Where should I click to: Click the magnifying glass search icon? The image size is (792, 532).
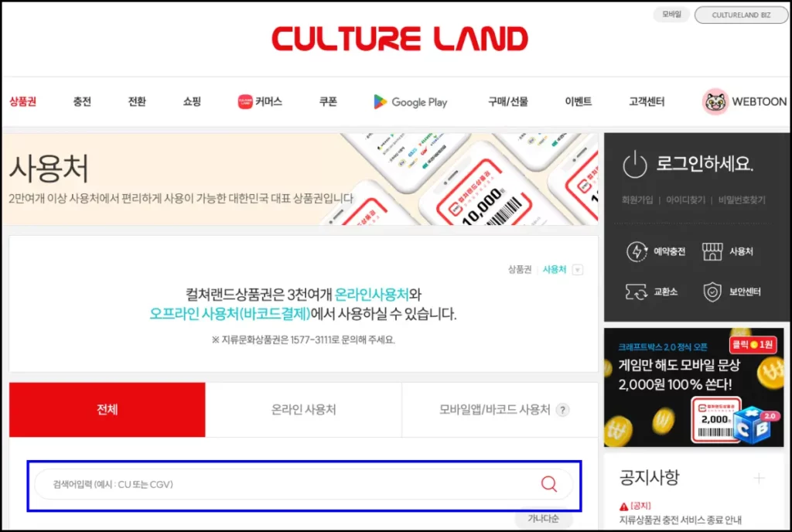(x=549, y=483)
